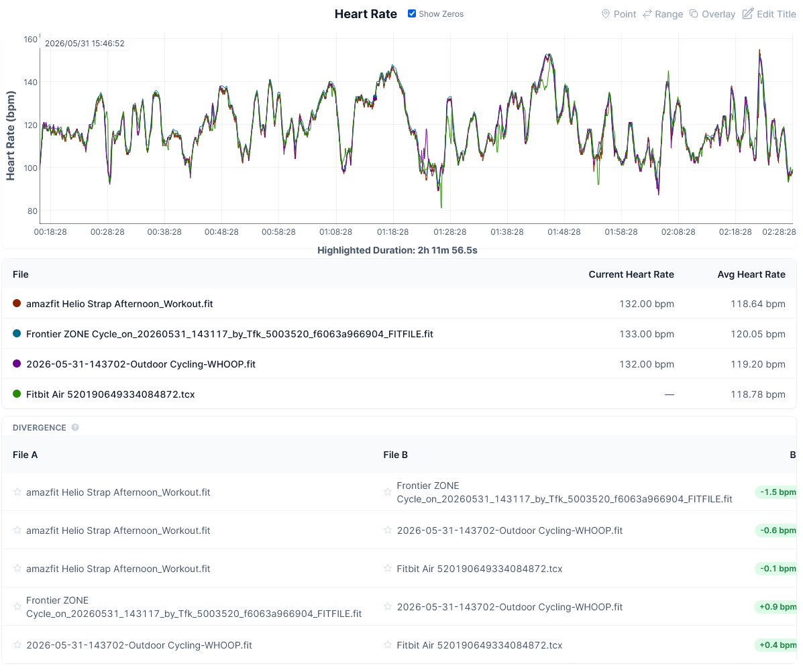Click the Range arrows icon

tap(647, 14)
